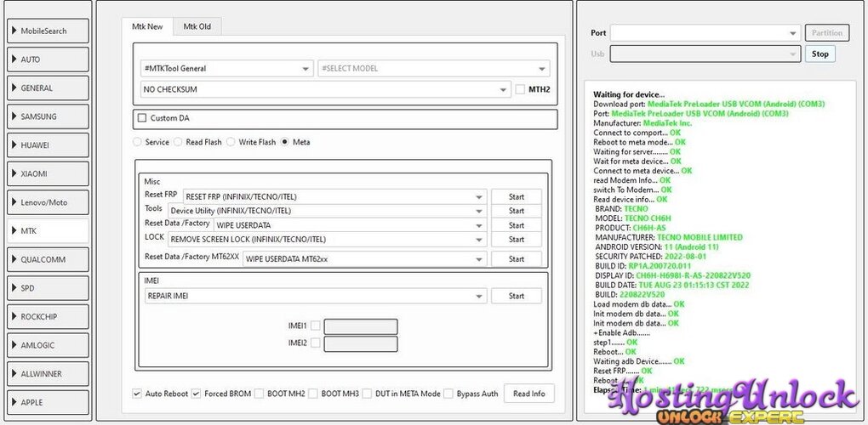
Task: Start the Reset Data /Factory WIPE USERDATA operation
Action: coord(517,225)
